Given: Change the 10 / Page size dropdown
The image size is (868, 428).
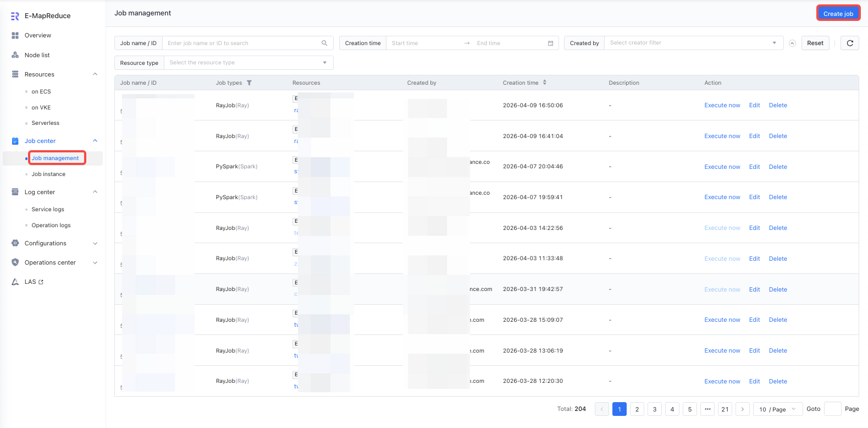Looking at the screenshot, I should click(x=778, y=409).
